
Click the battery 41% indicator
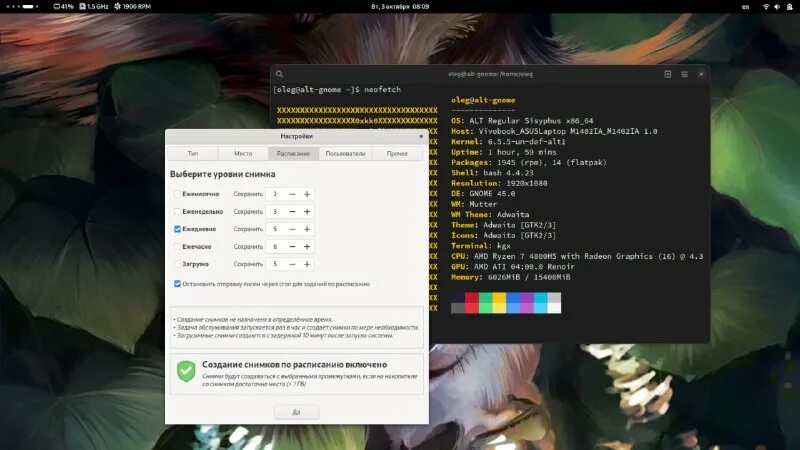(63, 7)
